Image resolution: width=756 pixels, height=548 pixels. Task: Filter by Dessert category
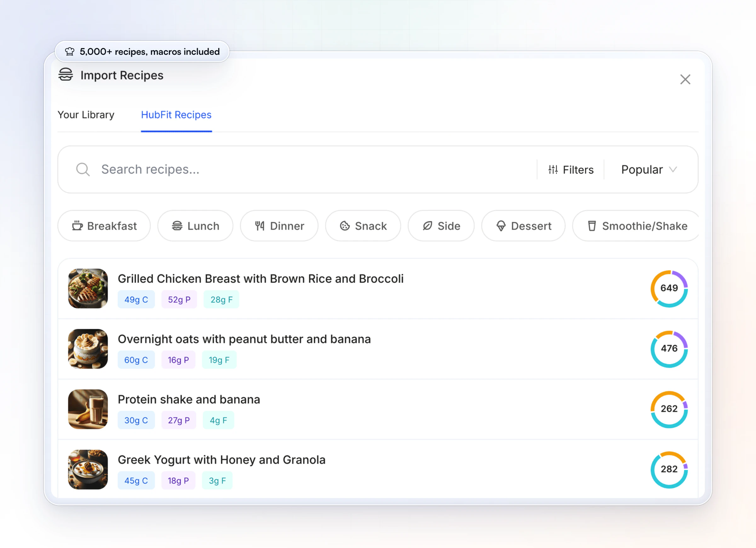click(x=523, y=226)
